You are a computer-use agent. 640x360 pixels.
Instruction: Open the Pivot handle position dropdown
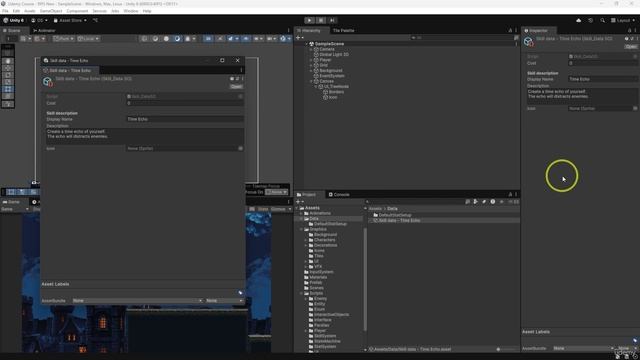[63, 39]
